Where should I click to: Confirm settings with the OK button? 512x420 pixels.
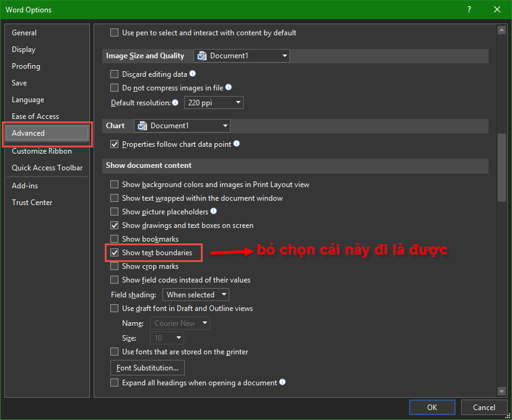432,407
